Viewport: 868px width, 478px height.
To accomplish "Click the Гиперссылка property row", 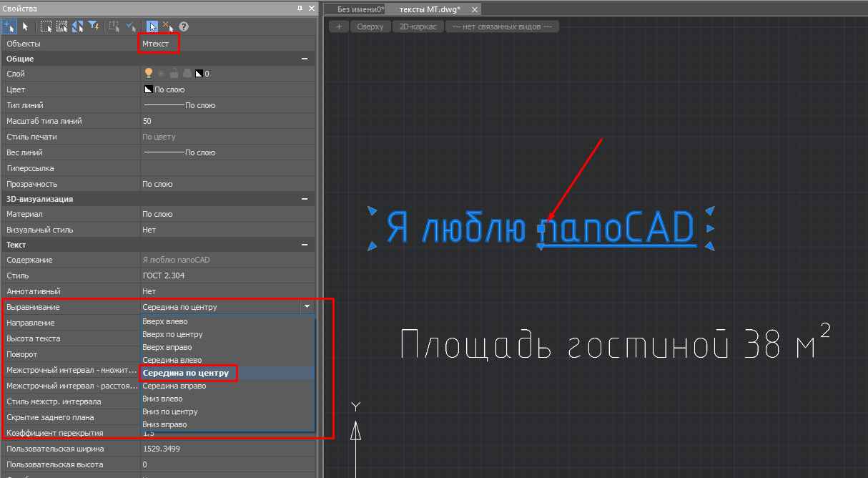I will click(x=157, y=168).
